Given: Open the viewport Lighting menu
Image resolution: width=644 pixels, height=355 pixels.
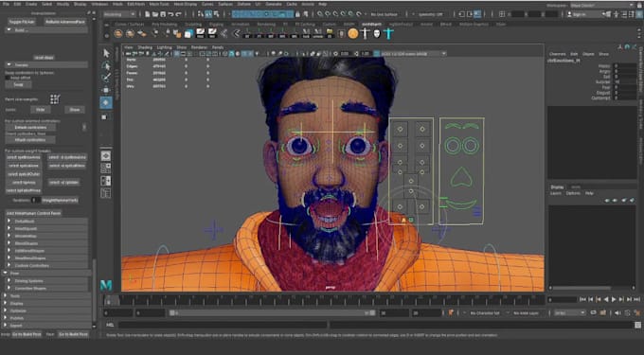Looking at the screenshot, I should pos(164,47).
